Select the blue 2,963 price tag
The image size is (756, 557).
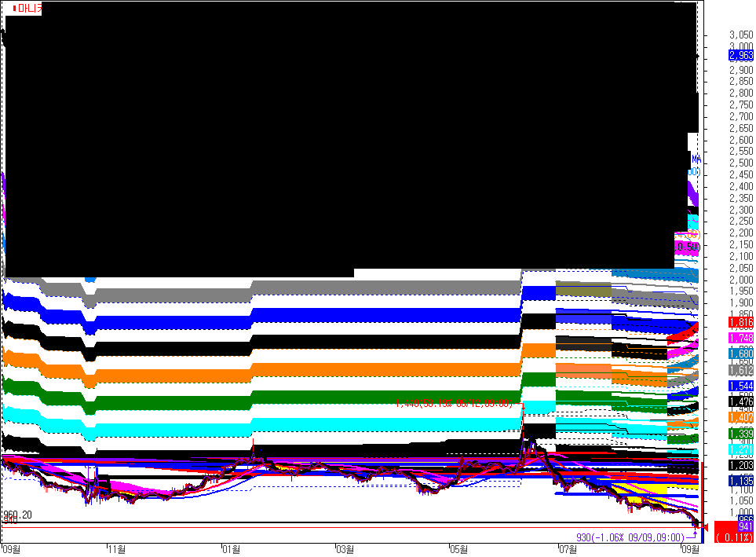point(740,56)
